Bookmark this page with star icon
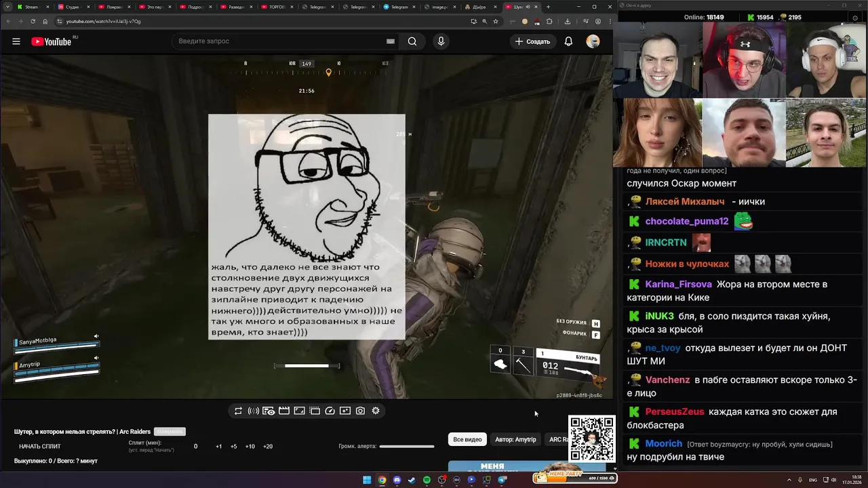This screenshot has height=488, width=868. click(x=496, y=21)
